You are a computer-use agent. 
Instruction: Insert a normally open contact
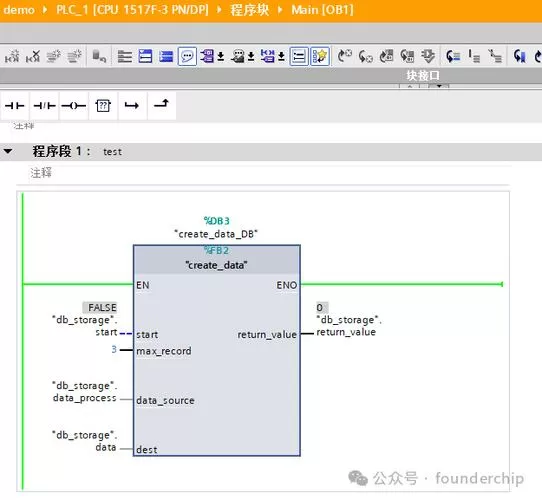pyautogui.click(x=15, y=105)
